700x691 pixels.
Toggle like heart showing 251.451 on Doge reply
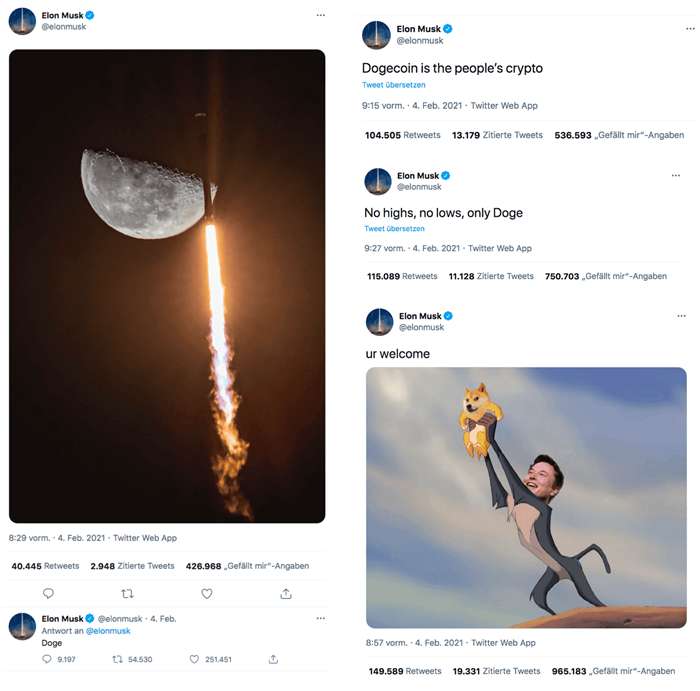[x=195, y=659]
